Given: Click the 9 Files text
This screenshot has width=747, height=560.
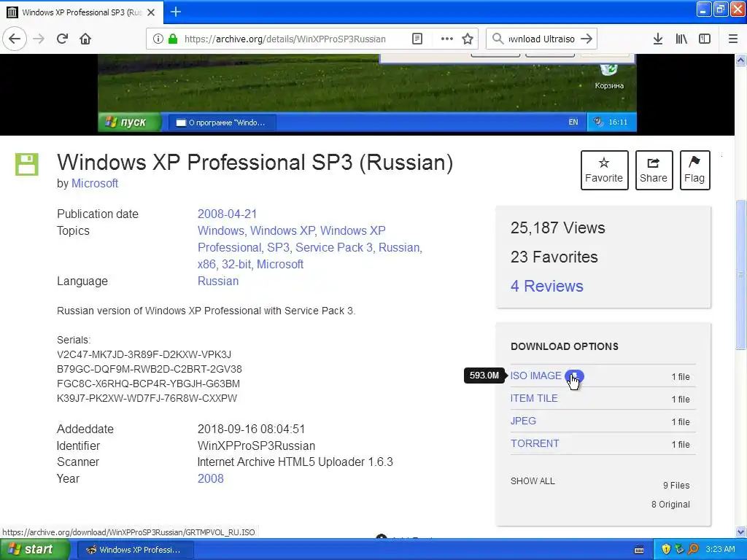Looking at the screenshot, I should (676, 485).
